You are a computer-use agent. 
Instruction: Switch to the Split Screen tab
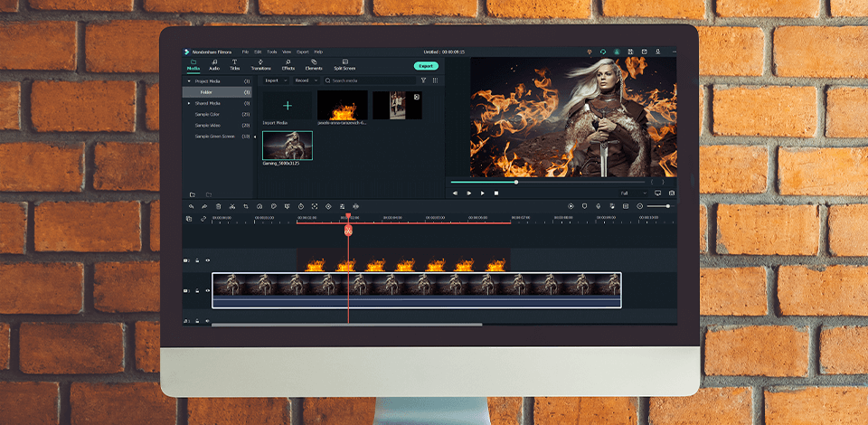click(344, 65)
